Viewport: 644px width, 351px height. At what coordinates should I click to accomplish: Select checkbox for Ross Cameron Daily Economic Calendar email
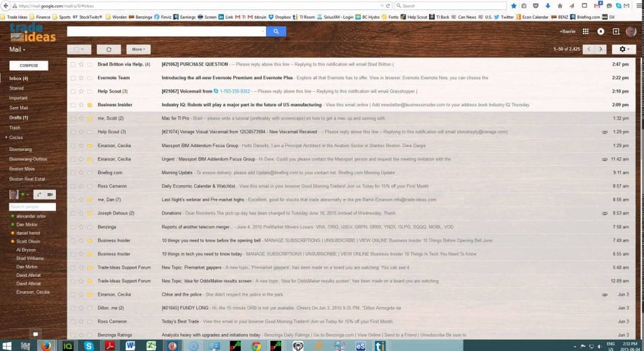(73, 187)
